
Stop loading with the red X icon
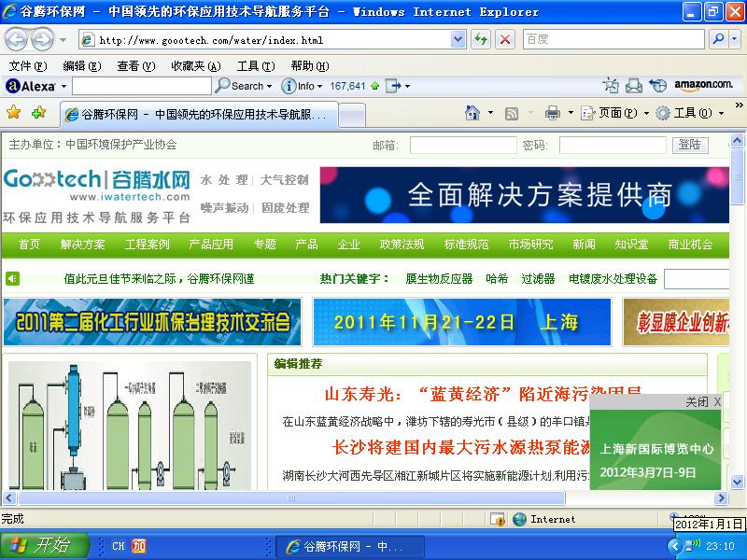(x=505, y=39)
